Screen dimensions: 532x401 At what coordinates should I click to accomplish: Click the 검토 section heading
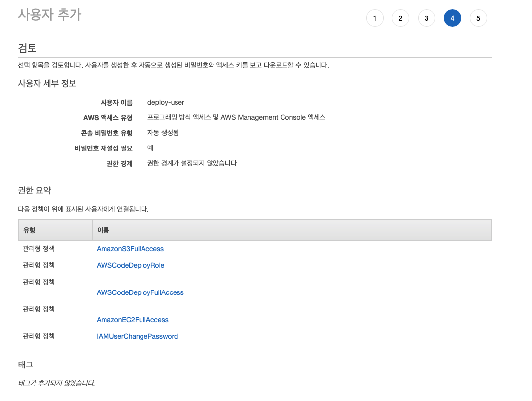click(27, 48)
